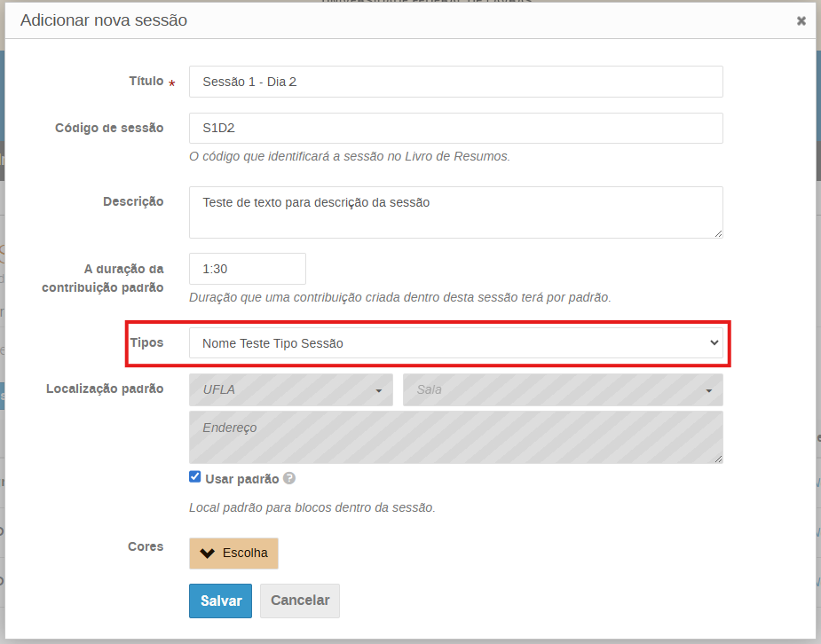The width and height of the screenshot is (821, 644).
Task: Open the Escolha color picker
Action: 233,553
